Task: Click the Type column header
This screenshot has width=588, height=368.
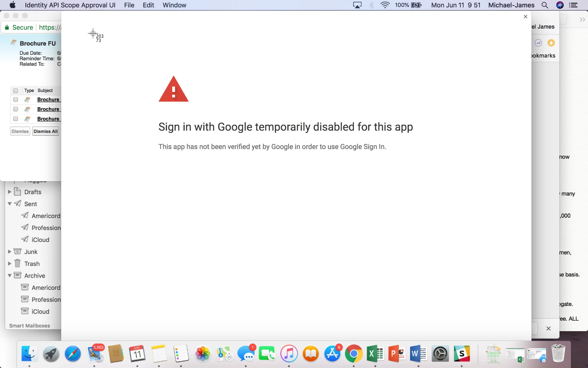Action: [29, 91]
